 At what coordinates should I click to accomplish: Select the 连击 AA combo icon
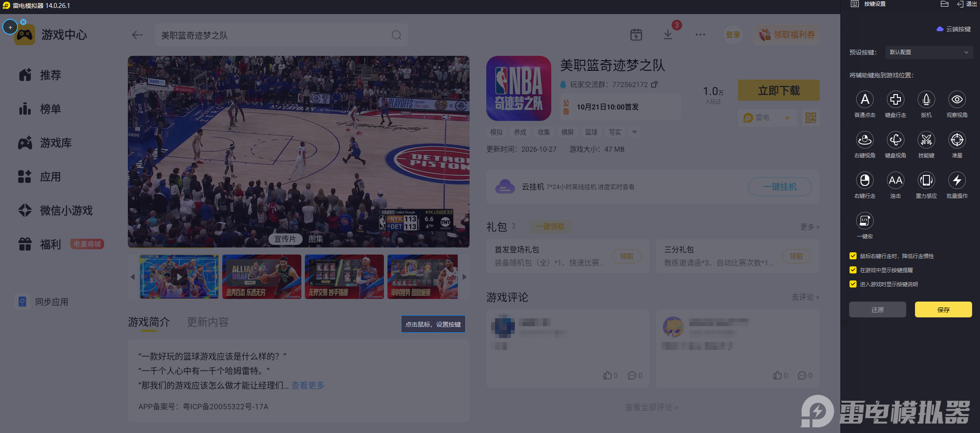(x=895, y=180)
